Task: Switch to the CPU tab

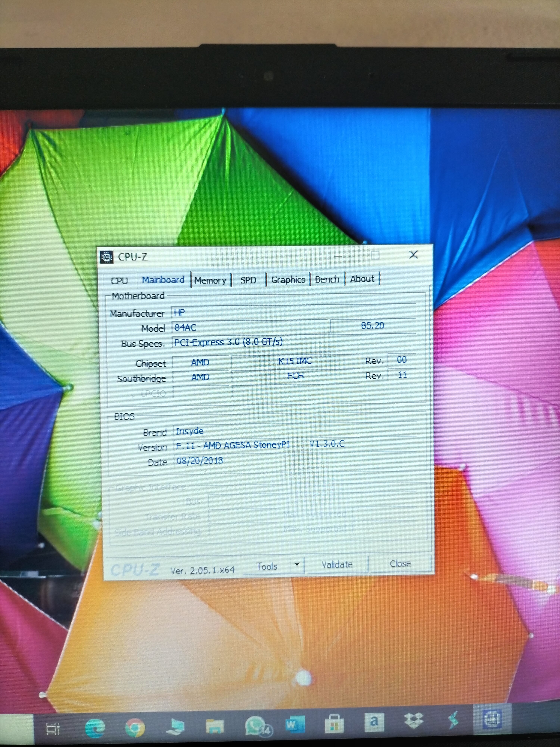Action: pyautogui.click(x=119, y=281)
